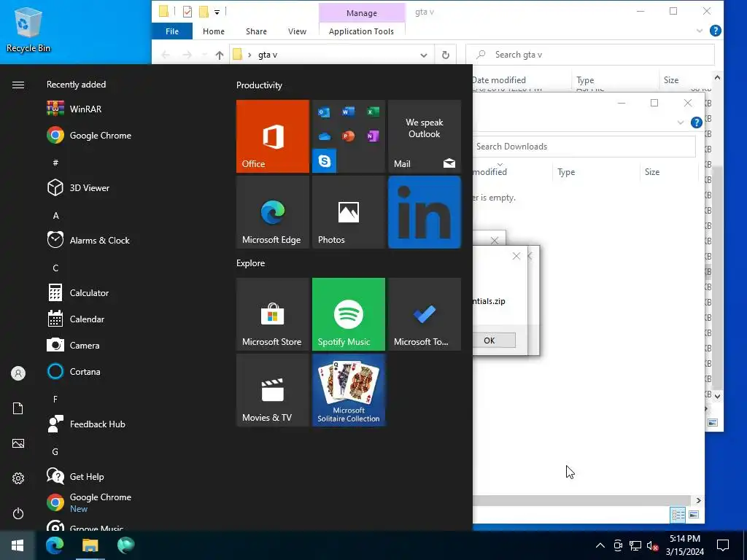Expand the gta v window ribbon chevron
The width and height of the screenshot is (747, 560).
tap(699, 31)
